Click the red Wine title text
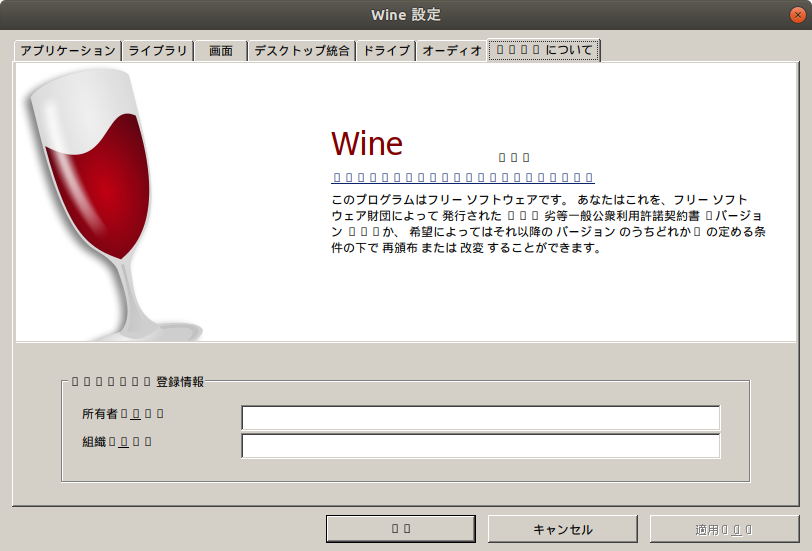Image resolution: width=812 pixels, height=551 pixels. [367, 143]
